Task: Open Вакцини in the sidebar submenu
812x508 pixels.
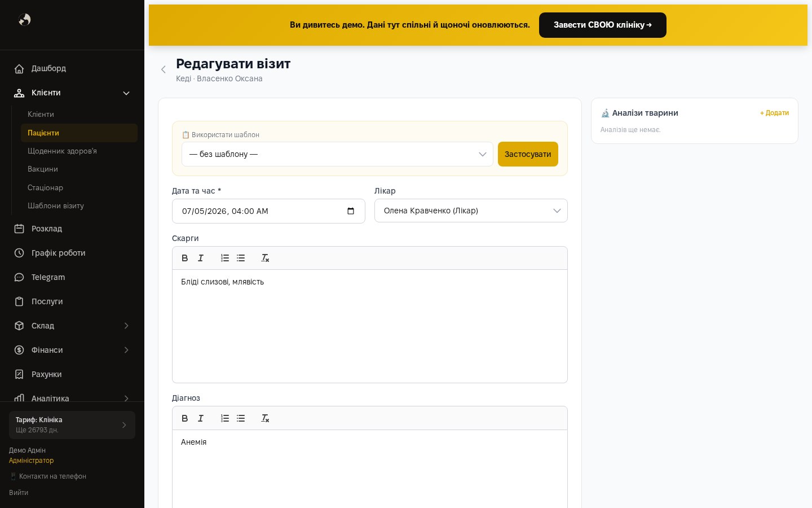Action: (x=79, y=169)
